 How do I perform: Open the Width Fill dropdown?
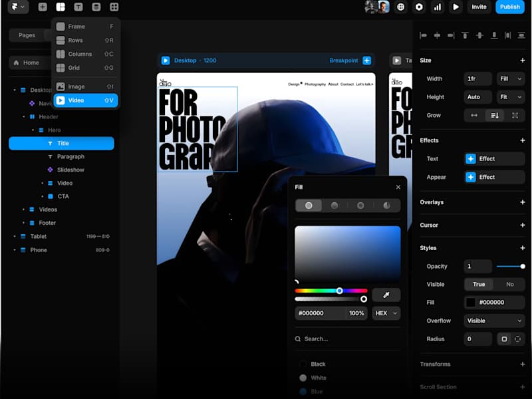pyautogui.click(x=511, y=78)
